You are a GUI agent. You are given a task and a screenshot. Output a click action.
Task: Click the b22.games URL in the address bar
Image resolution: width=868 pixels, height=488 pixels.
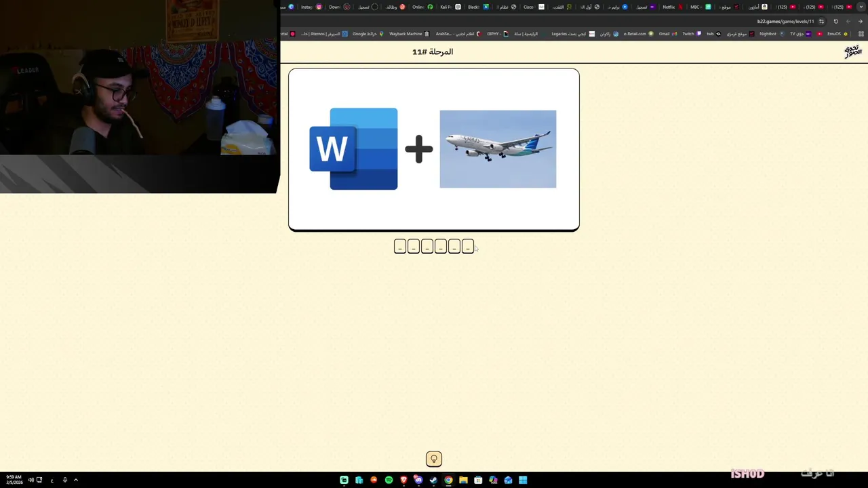click(785, 21)
